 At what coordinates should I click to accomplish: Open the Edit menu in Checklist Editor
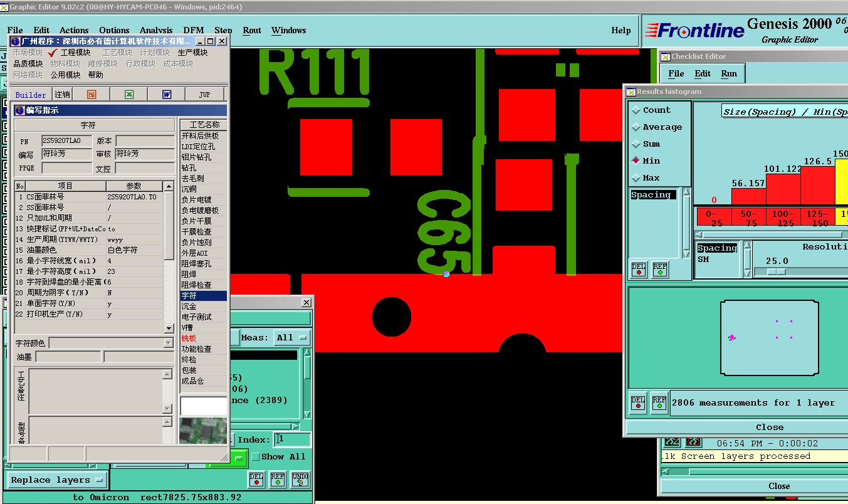[x=703, y=73]
